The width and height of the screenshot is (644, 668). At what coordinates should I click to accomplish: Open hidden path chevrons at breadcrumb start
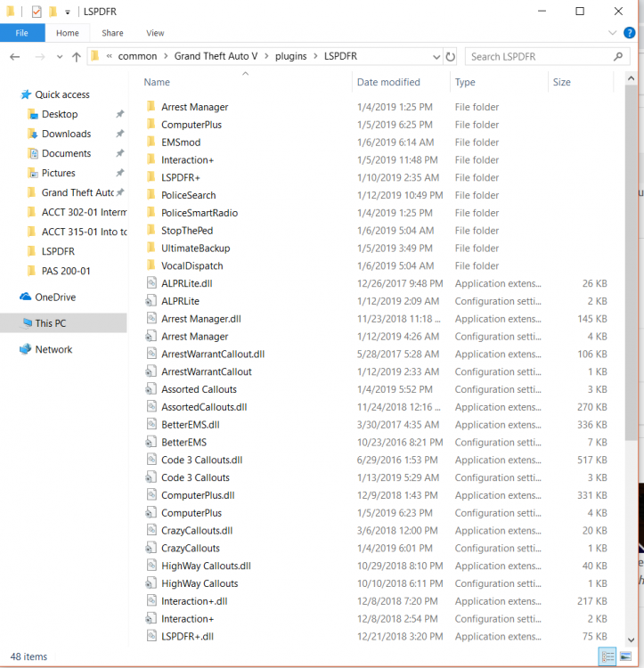point(110,56)
